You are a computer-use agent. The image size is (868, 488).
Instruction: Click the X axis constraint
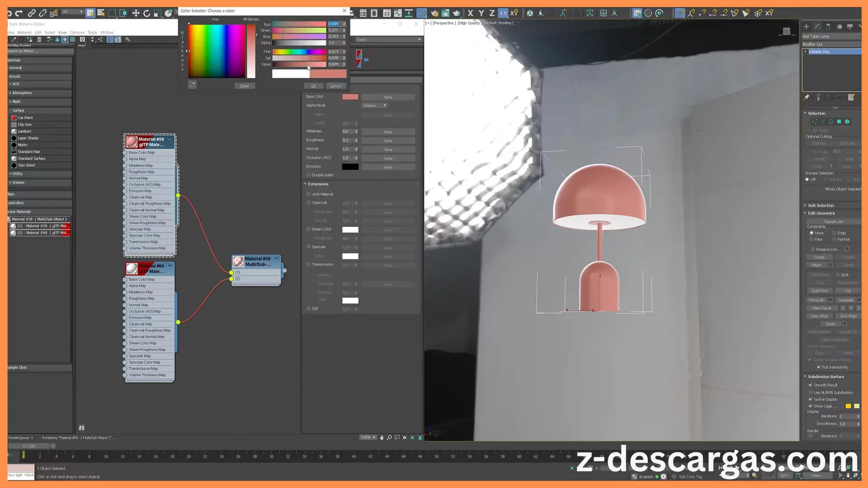click(x=470, y=13)
